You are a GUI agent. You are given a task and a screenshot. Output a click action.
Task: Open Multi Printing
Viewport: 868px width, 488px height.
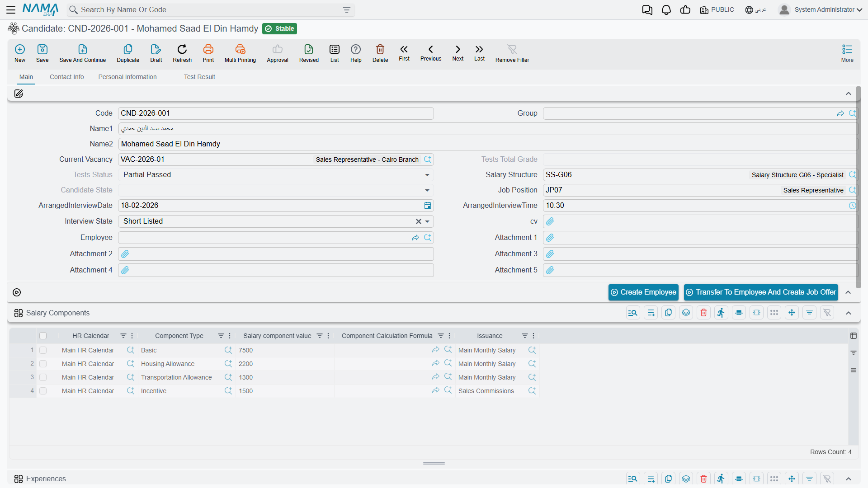click(240, 53)
